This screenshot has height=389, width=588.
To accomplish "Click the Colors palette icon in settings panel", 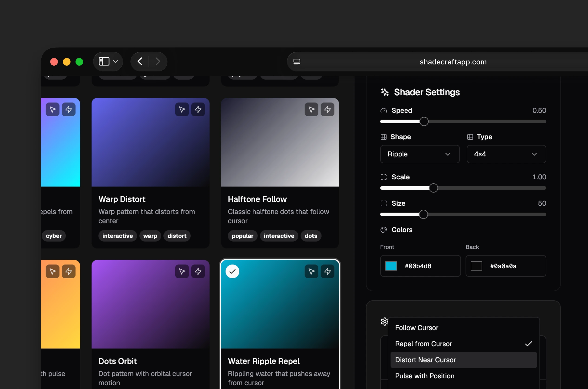I will [x=383, y=230].
